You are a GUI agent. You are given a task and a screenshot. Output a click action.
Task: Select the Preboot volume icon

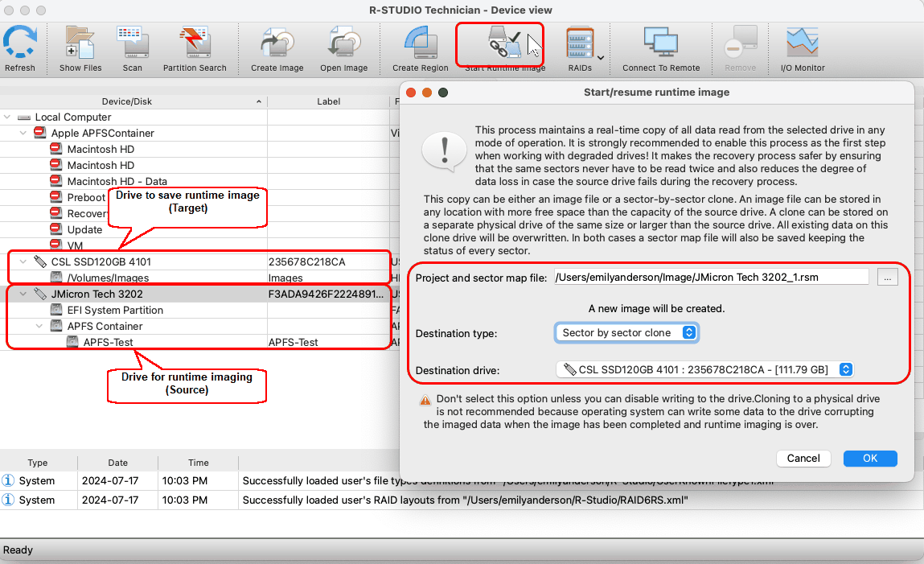coord(56,197)
